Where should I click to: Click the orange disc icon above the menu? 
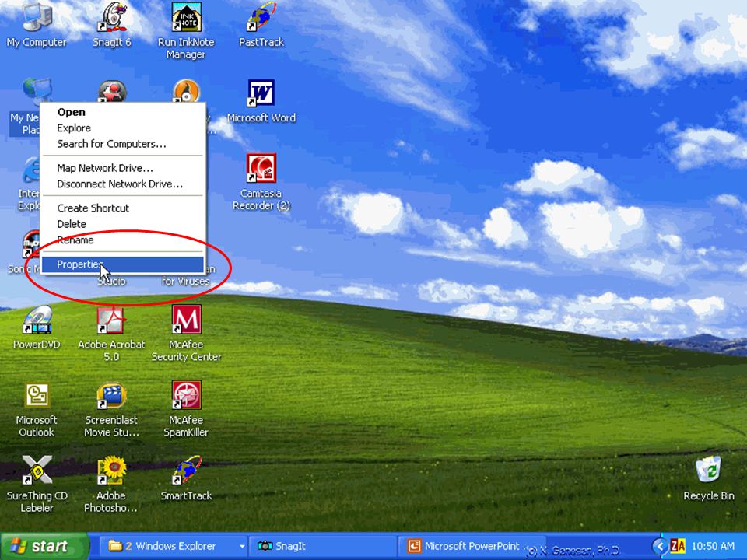click(x=186, y=90)
